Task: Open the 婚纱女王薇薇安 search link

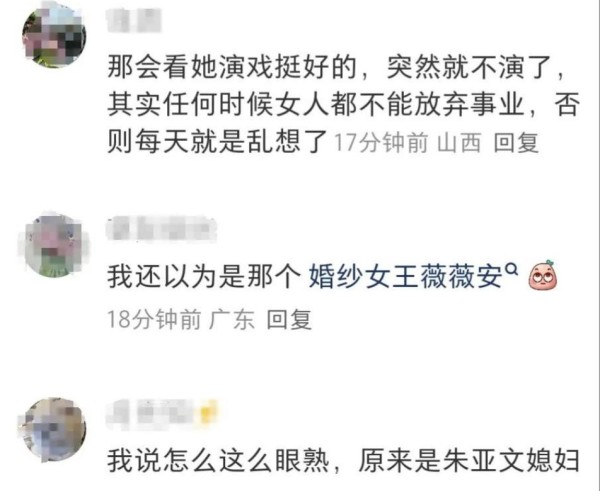Action: 406,276
